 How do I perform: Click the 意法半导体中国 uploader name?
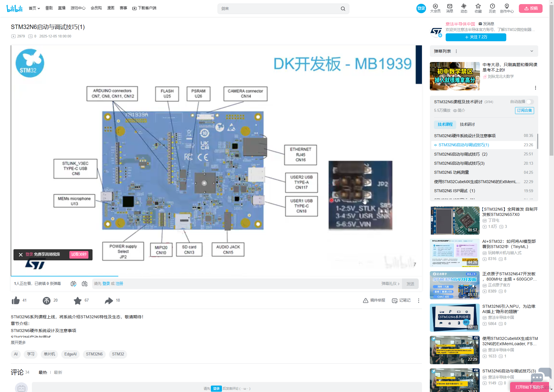460,24
